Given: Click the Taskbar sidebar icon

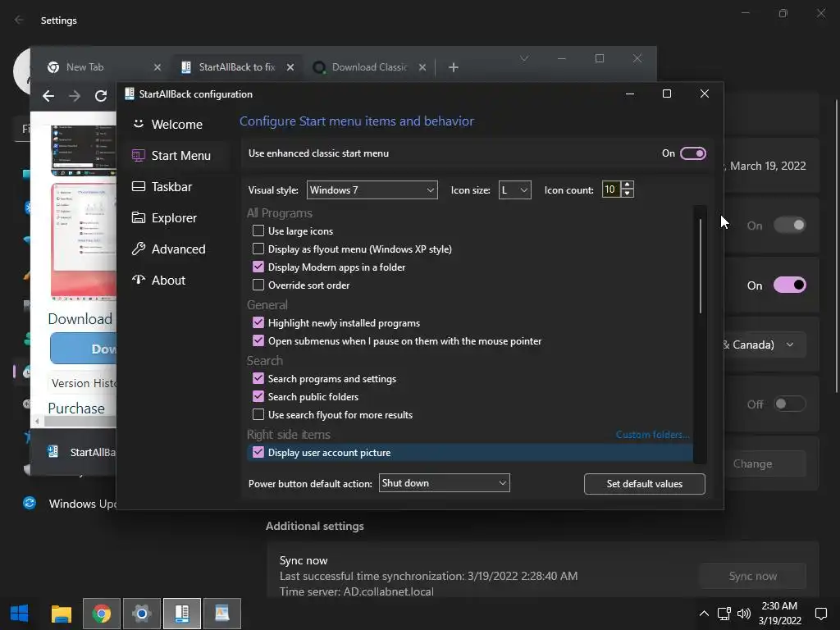Looking at the screenshot, I should coord(138,186).
